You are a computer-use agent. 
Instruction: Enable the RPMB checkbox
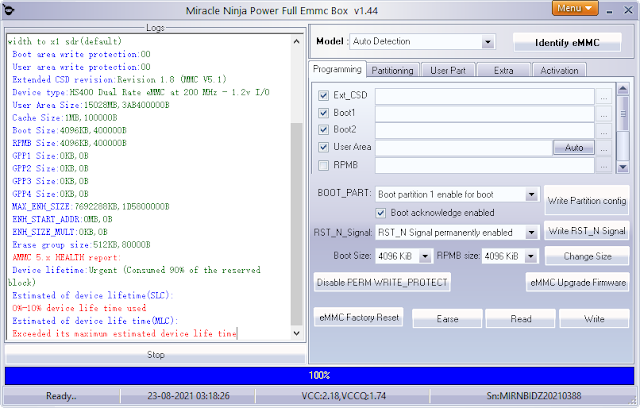tap(323, 165)
